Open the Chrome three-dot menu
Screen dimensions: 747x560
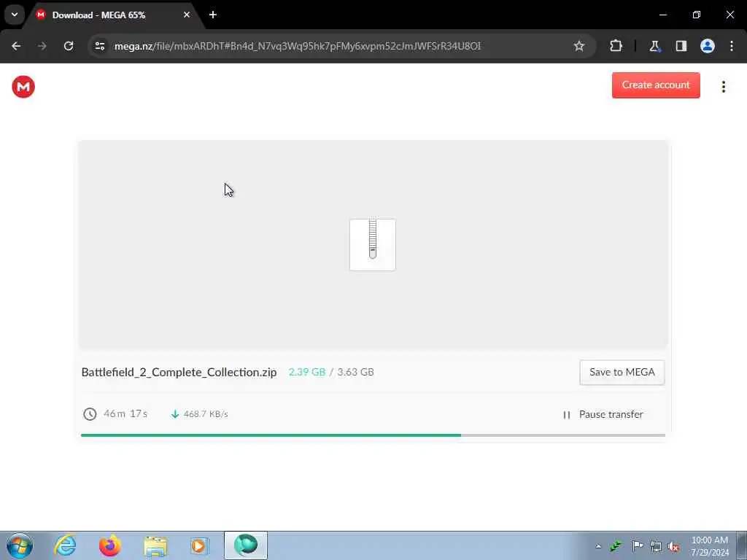pyautogui.click(x=732, y=46)
